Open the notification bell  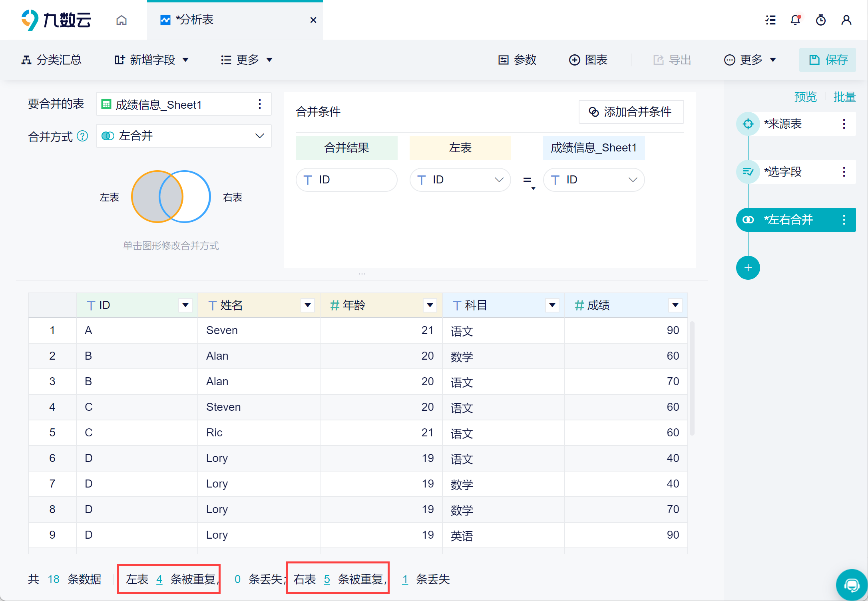[x=795, y=20]
